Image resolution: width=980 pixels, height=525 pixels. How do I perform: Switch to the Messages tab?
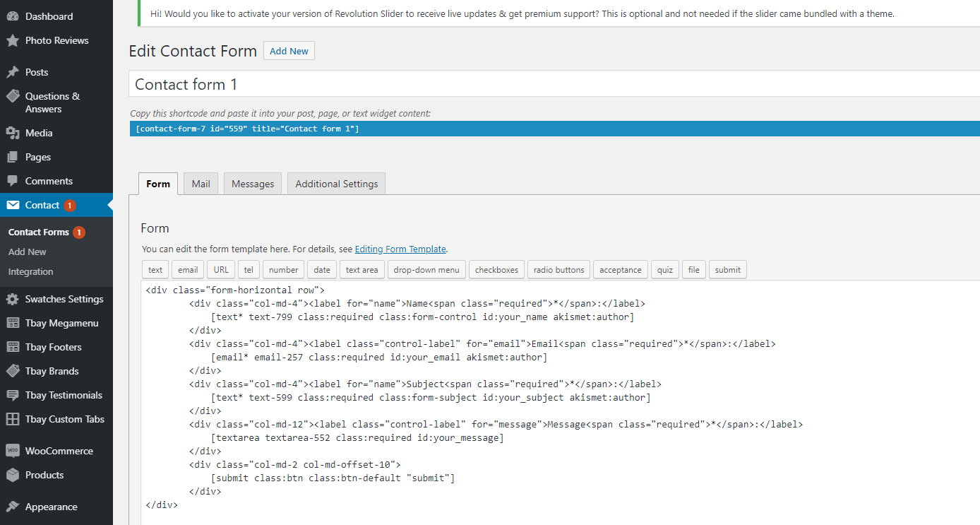click(253, 184)
